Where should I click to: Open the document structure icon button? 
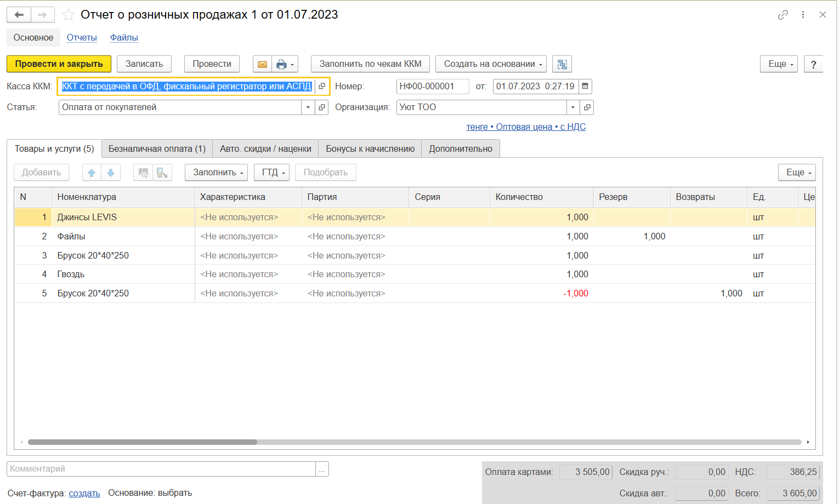pos(562,64)
